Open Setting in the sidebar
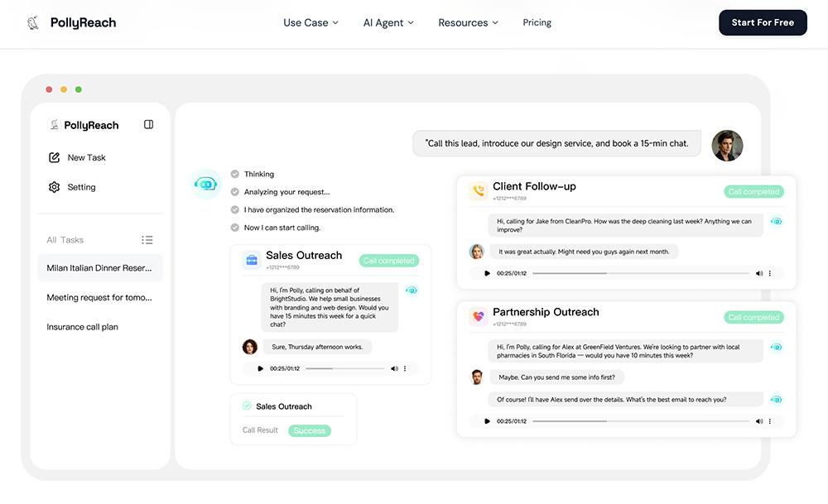The height and width of the screenshot is (504, 828). [x=81, y=187]
